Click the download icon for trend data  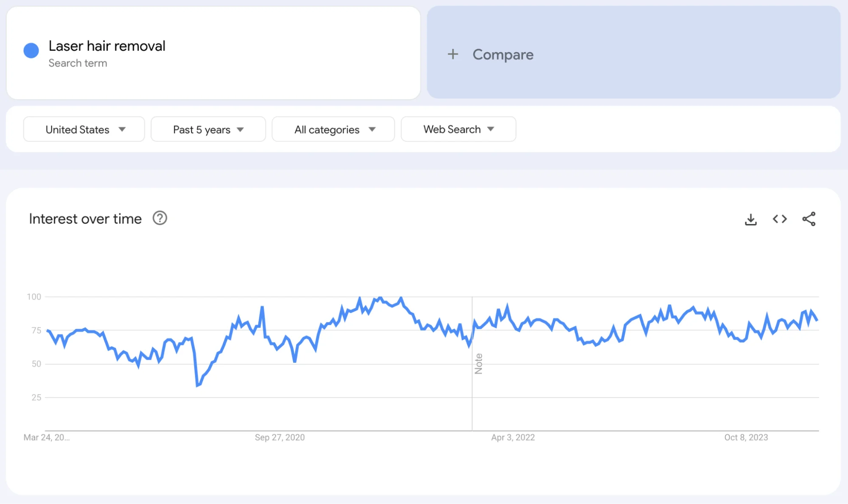coord(751,219)
